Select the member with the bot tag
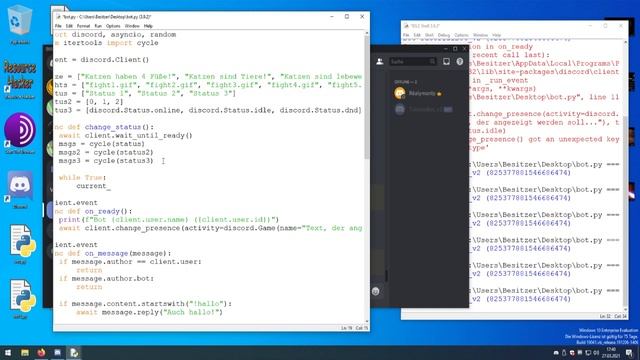 point(424,109)
